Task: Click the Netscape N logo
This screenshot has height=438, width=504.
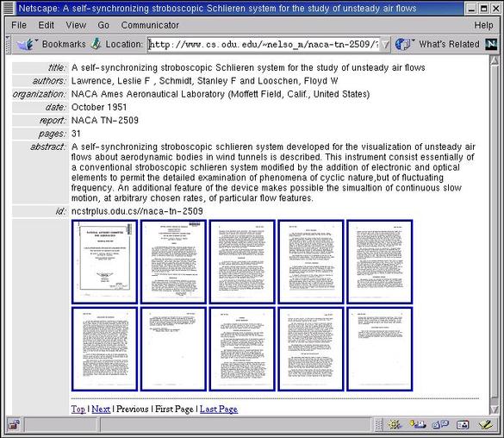Action: coord(491,44)
